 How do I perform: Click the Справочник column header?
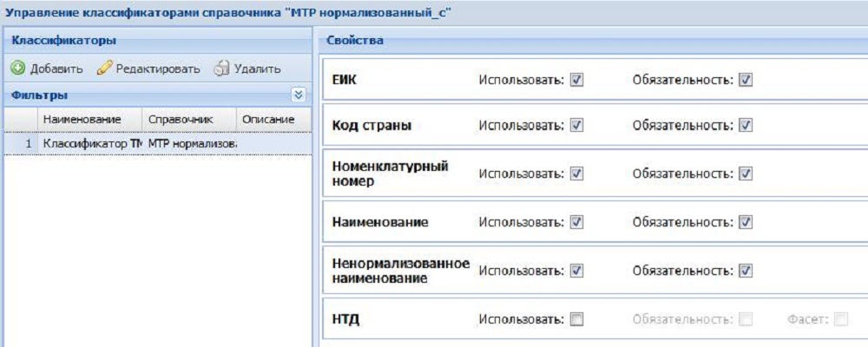pos(178,119)
